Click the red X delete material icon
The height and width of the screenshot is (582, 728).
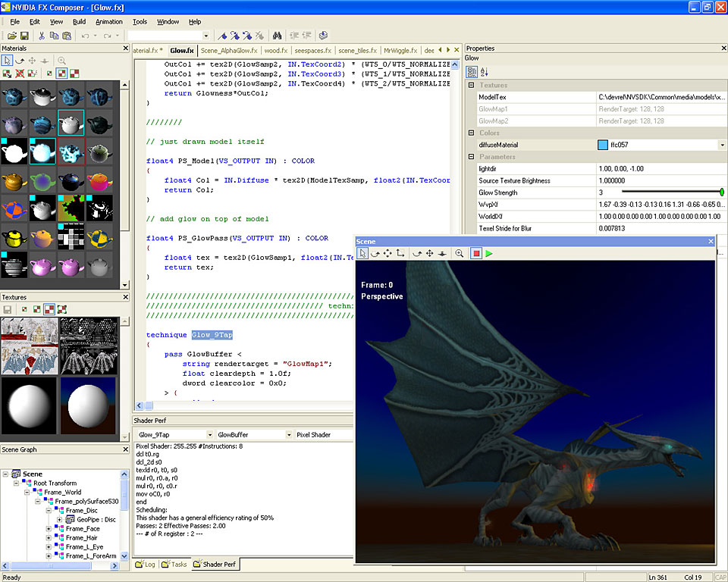[x=20, y=74]
